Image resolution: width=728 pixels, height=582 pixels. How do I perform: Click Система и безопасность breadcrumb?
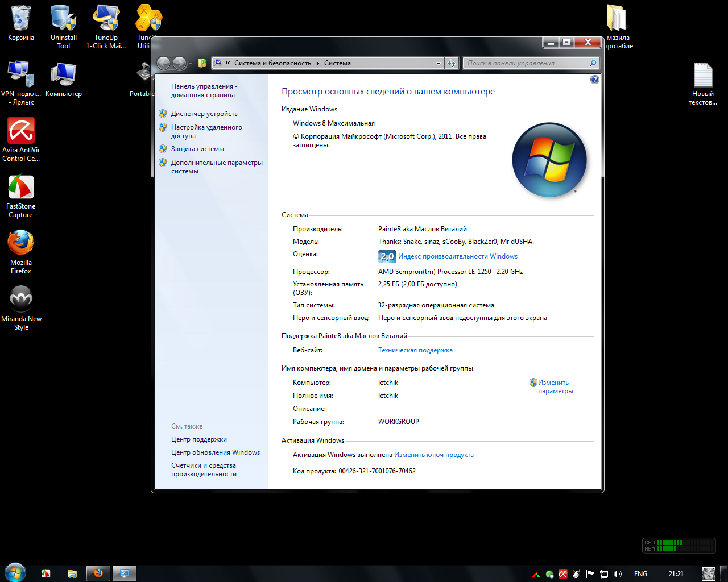[x=272, y=63]
